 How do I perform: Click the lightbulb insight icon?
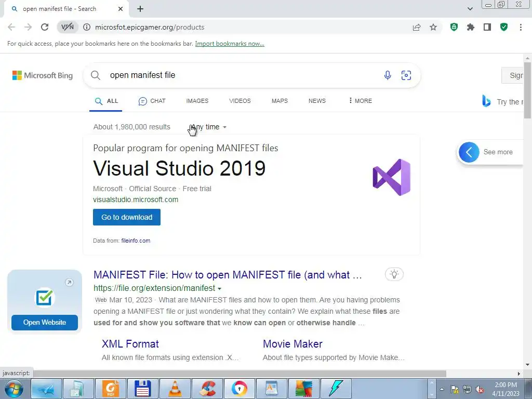[394, 274]
